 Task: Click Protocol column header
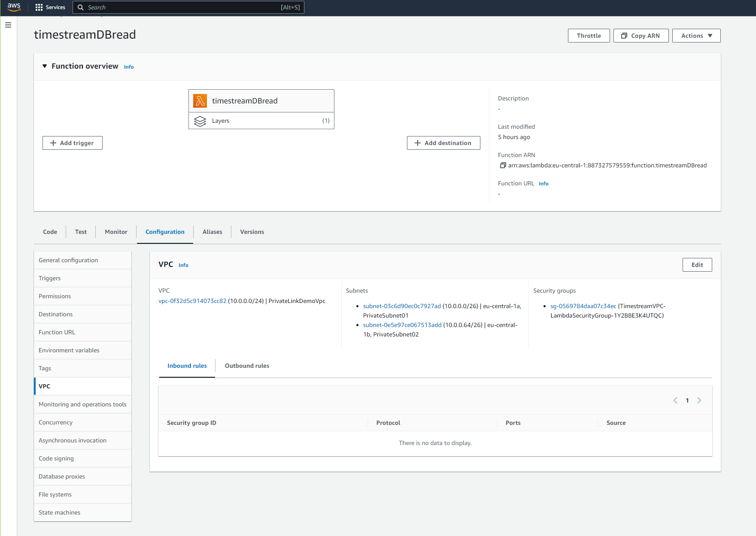point(388,423)
